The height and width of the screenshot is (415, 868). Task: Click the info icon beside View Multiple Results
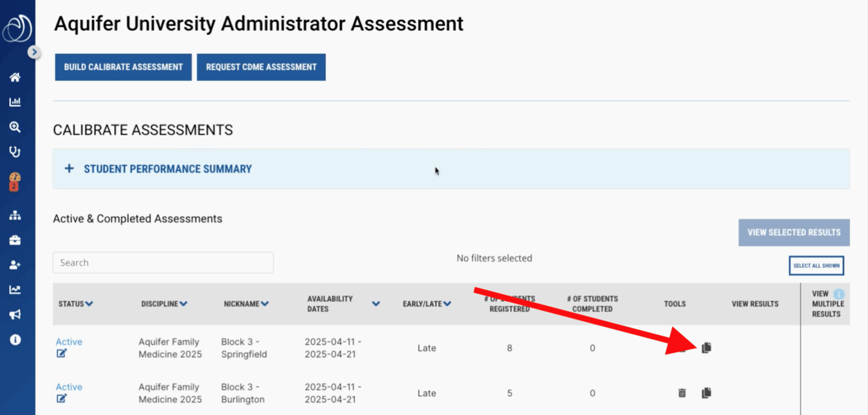click(x=840, y=293)
